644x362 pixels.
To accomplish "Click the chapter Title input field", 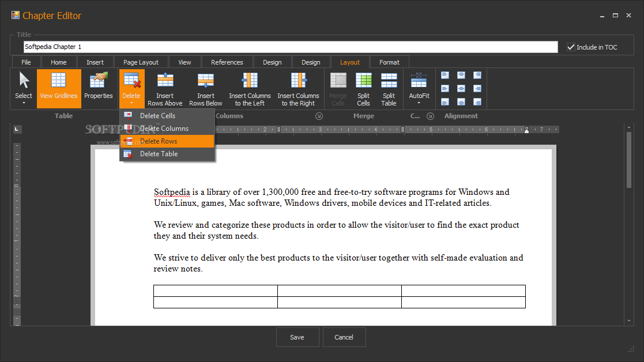I will coord(291,47).
